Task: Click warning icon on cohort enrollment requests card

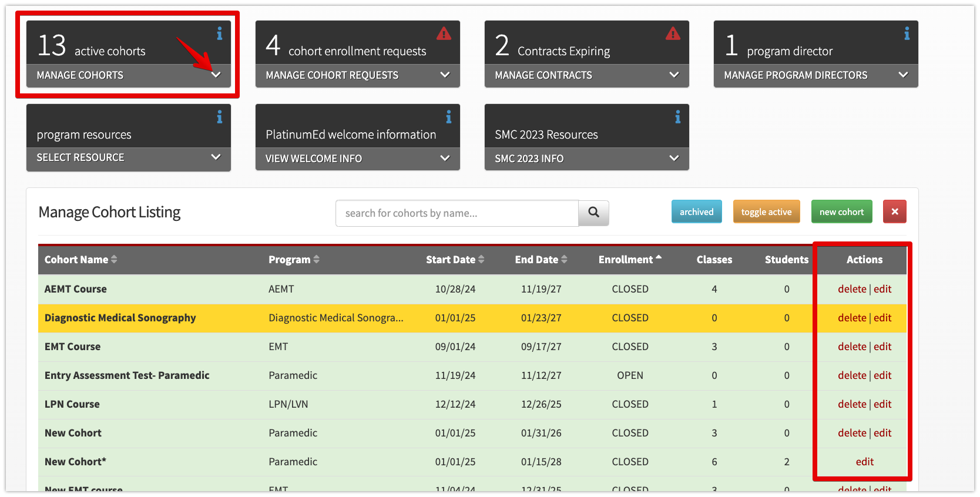Action: [x=444, y=34]
